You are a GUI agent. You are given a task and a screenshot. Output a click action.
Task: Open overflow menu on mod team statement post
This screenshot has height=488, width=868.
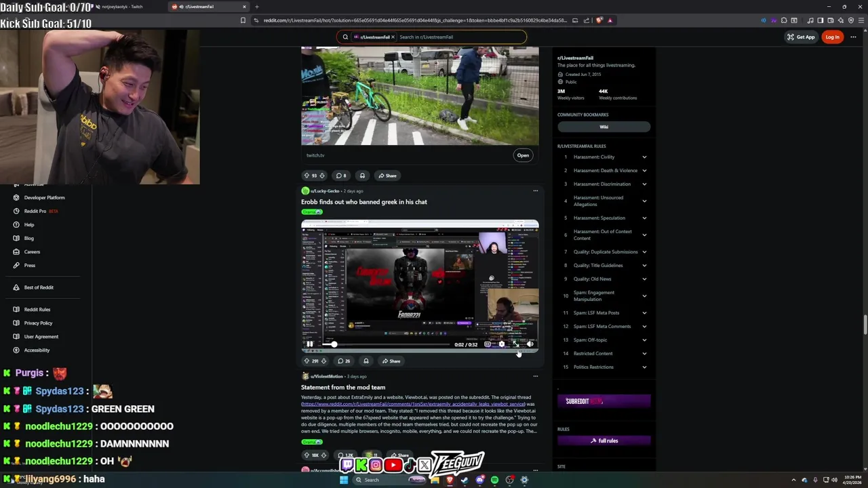[x=535, y=376]
